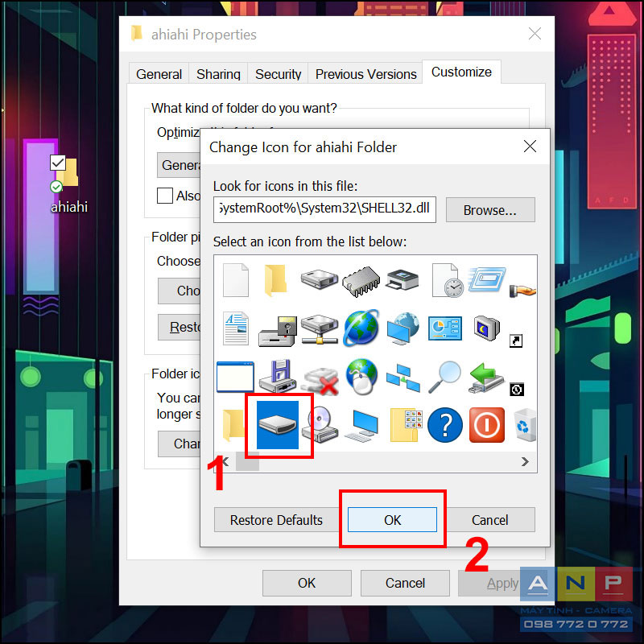Click Cancel in Change Icon dialog
Image resolution: width=644 pixels, height=644 pixels.
point(490,520)
